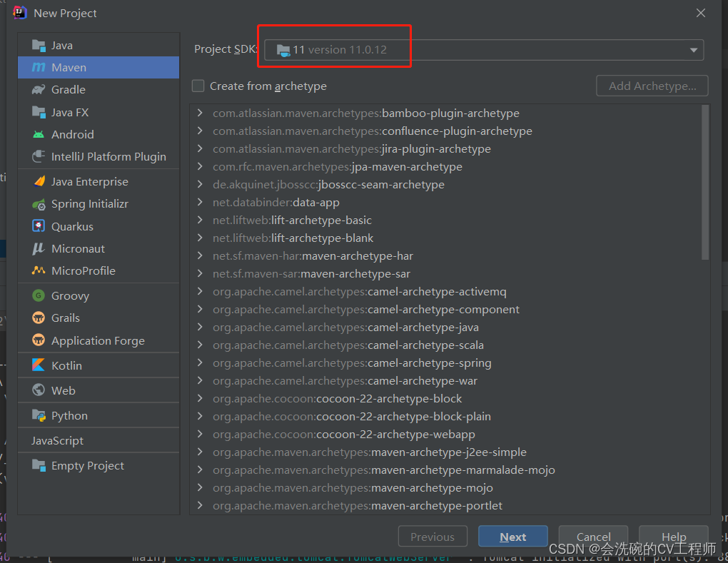
Task: Close the New Project dialog
Action: 701,13
